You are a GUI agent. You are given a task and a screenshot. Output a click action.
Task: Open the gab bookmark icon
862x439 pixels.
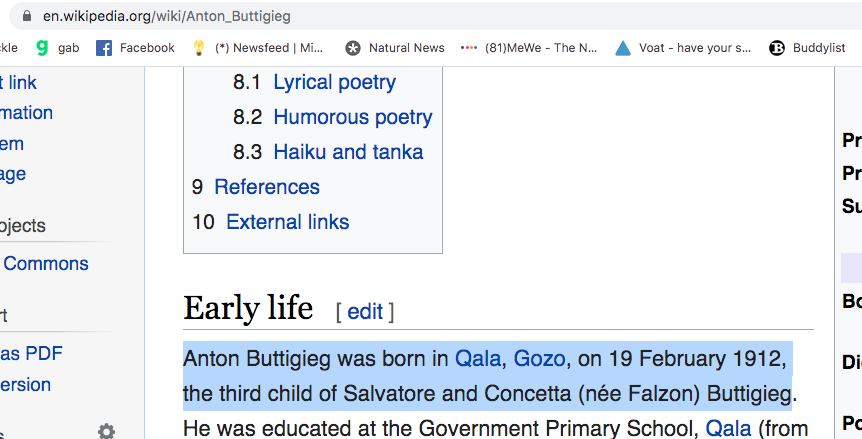42,48
